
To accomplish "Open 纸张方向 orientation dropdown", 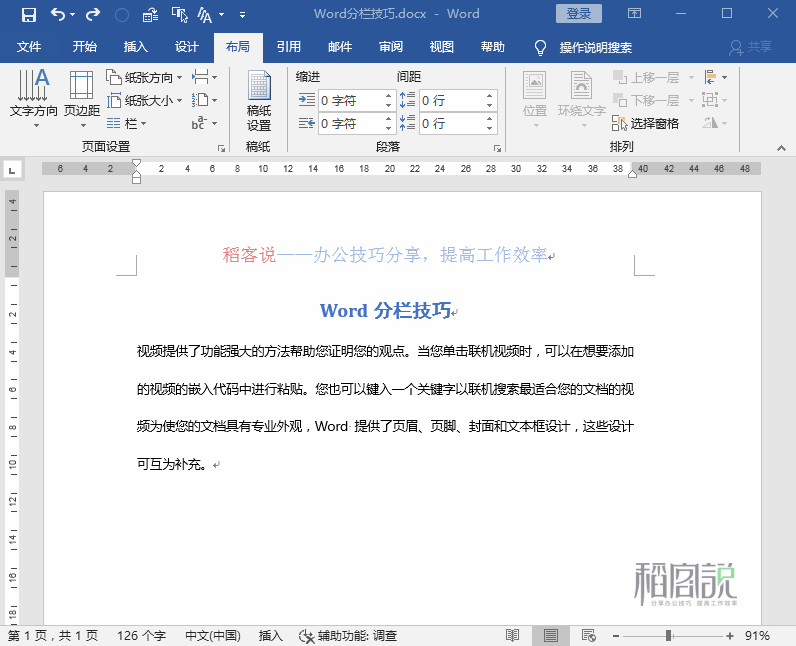I will pyautogui.click(x=145, y=78).
